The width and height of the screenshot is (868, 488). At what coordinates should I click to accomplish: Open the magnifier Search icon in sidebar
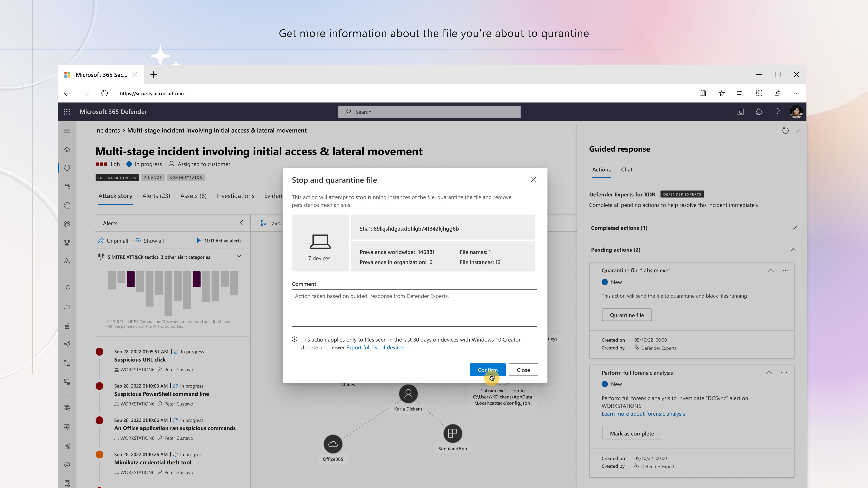(67, 288)
